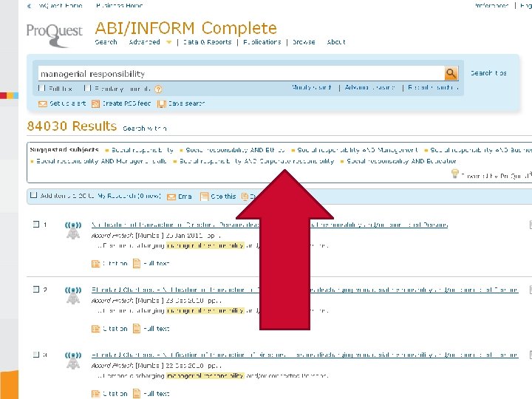This screenshot has width=532, height=399.
Task: Click Advanced search link under search box
Action: pyautogui.click(x=370, y=87)
